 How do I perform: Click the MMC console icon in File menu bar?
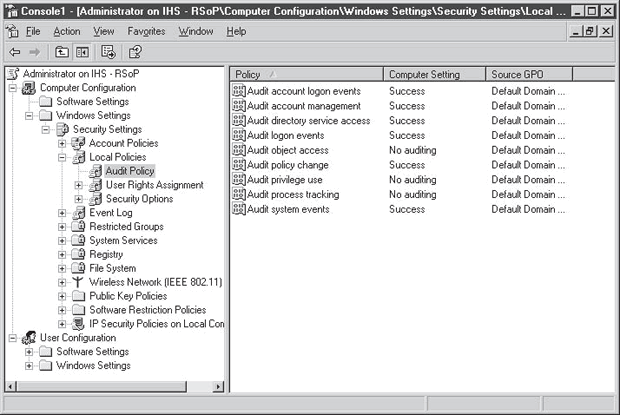pos(13,31)
